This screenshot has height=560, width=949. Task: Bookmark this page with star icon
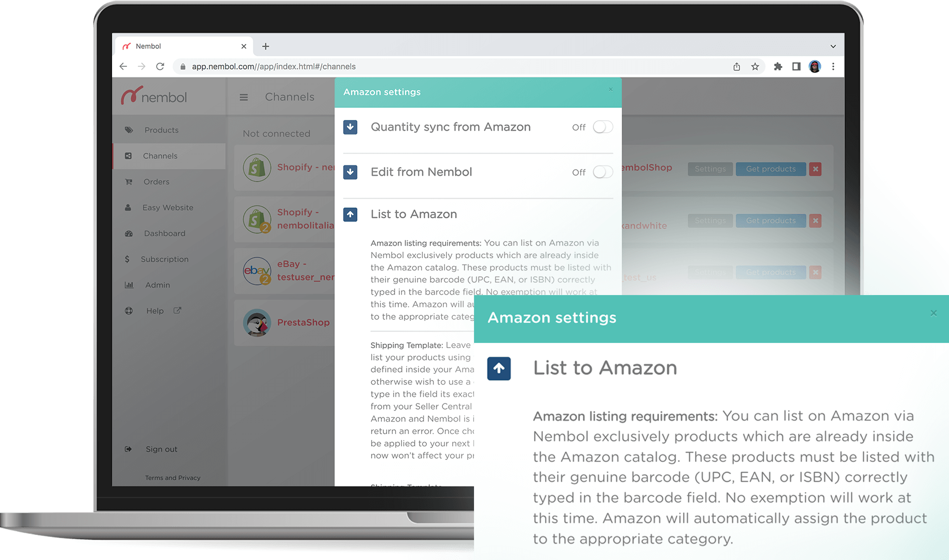click(755, 66)
